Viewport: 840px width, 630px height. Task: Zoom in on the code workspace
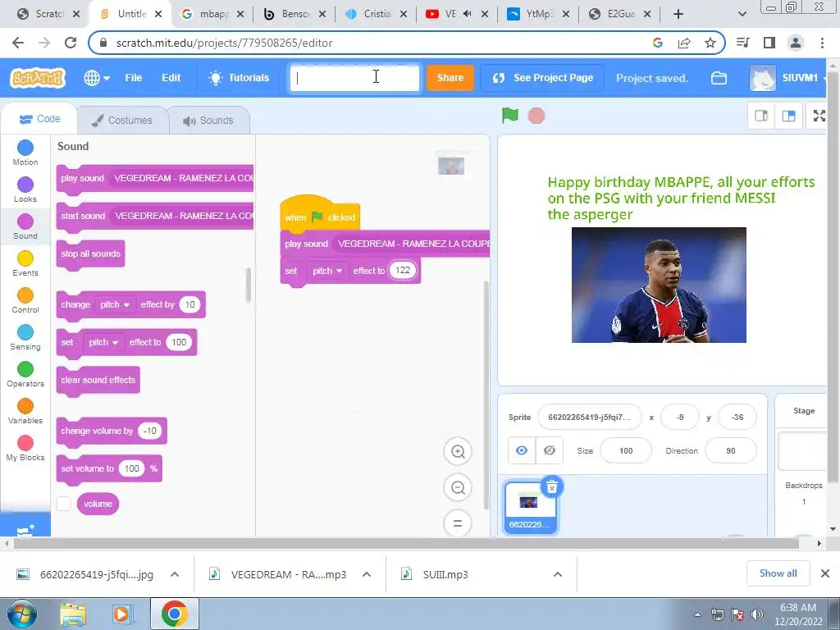pyautogui.click(x=458, y=452)
